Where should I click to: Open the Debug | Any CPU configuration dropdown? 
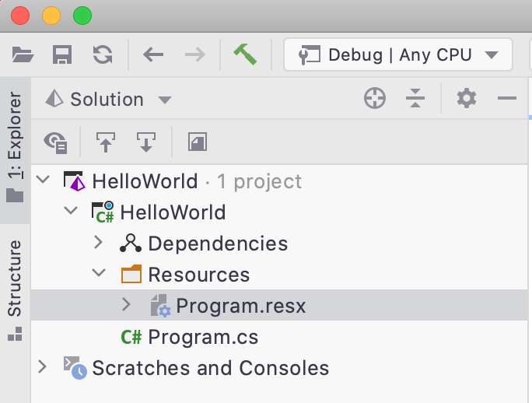click(x=397, y=54)
